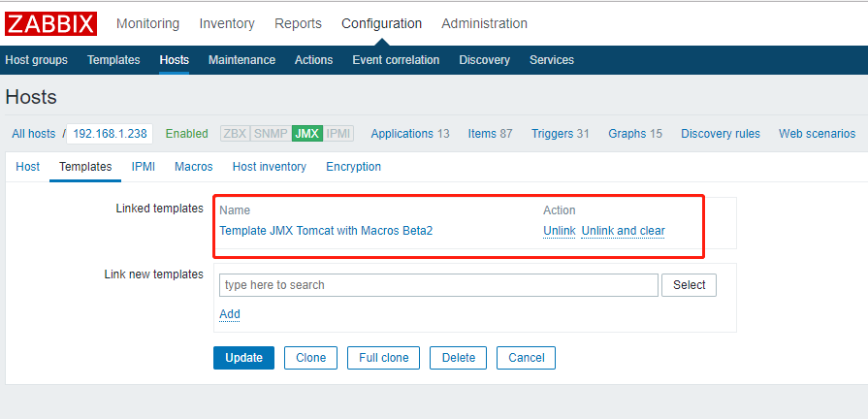Image resolution: width=868 pixels, height=419 pixels.
Task: Open Triggers 31 link
Action: click(561, 134)
